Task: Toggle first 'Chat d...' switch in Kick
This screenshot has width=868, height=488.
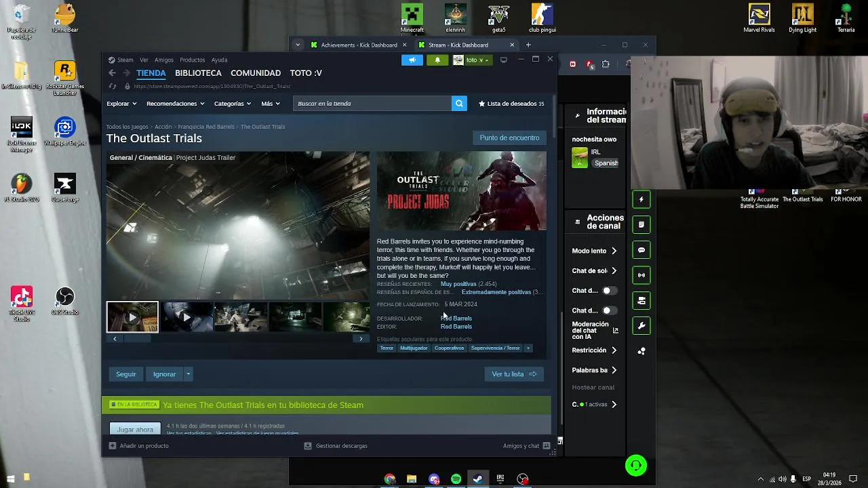Action: coord(610,291)
